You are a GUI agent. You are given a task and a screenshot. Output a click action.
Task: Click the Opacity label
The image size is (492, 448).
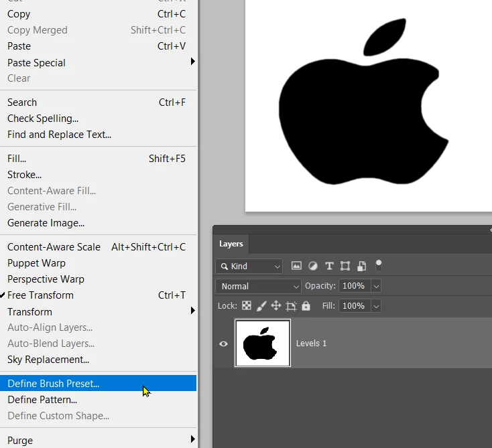pos(320,286)
